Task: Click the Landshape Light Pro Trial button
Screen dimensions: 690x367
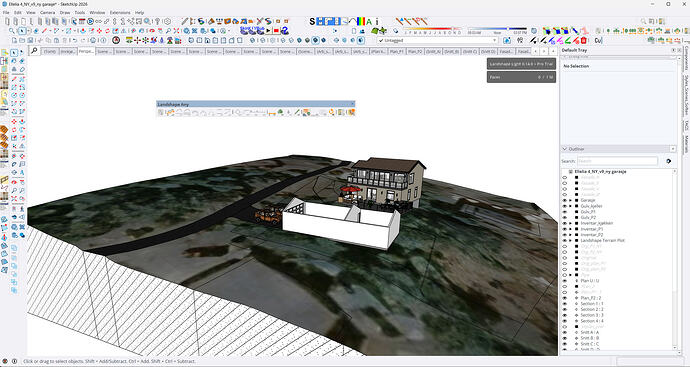Action: pos(521,64)
